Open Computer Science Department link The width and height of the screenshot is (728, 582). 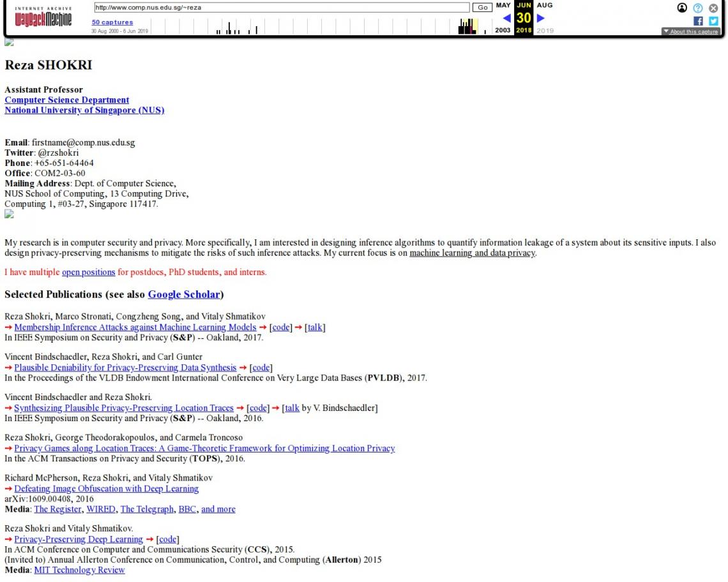tap(67, 100)
